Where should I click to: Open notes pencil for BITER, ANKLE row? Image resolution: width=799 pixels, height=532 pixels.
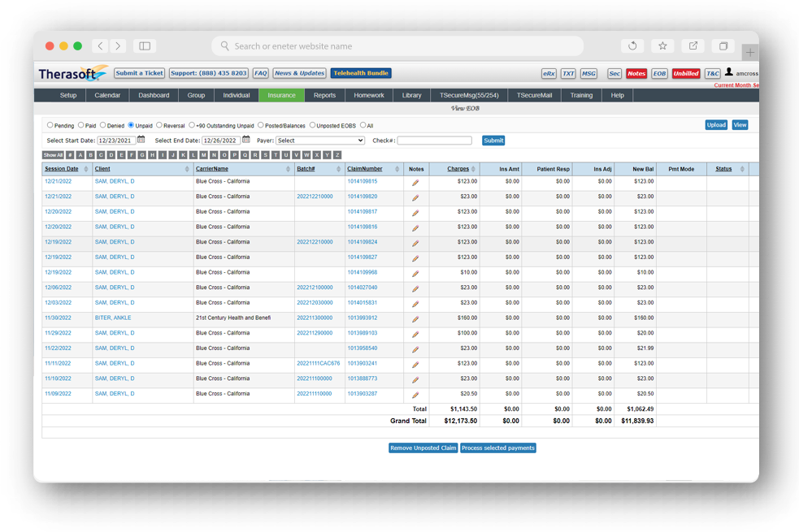[x=415, y=319]
